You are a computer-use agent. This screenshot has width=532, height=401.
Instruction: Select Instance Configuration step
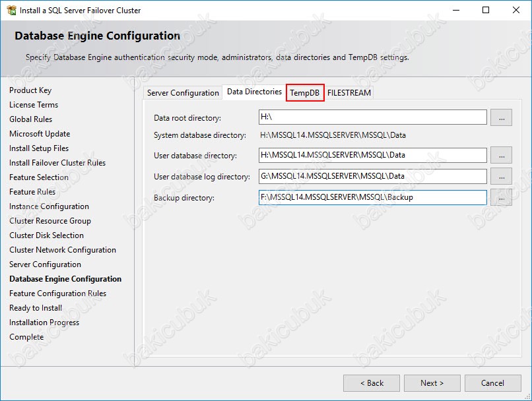pos(50,206)
